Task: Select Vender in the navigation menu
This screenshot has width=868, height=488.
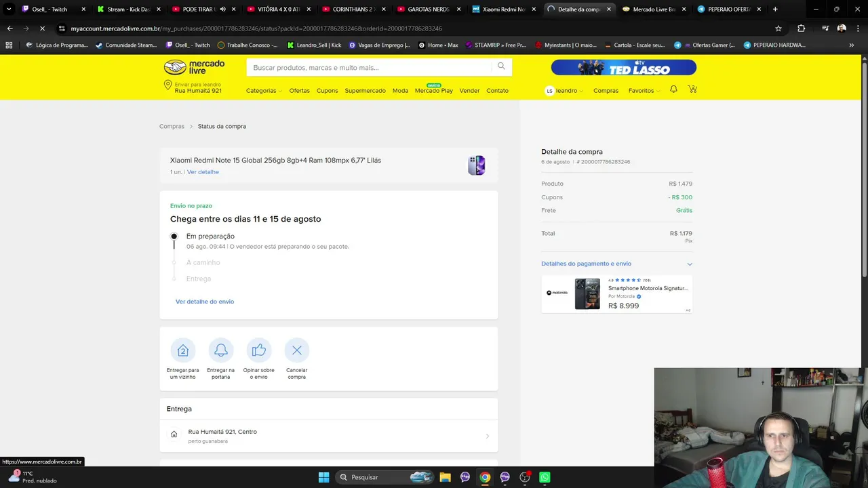Action: tap(469, 91)
